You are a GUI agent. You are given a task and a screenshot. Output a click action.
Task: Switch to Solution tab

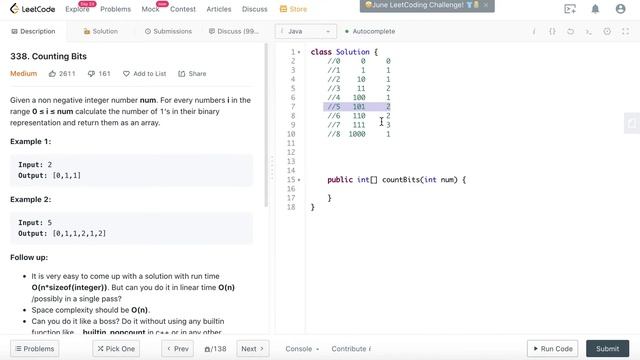pyautogui.click(x=100, y=31)
